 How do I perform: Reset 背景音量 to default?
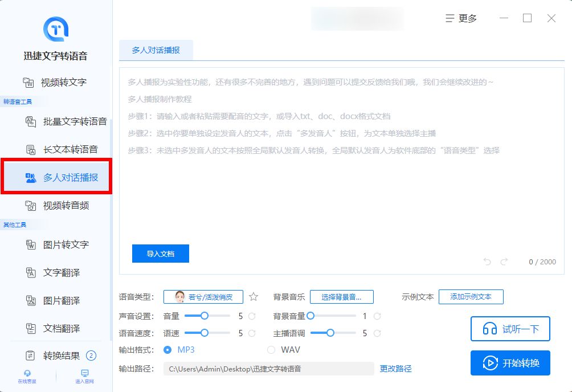click(377, 316)
